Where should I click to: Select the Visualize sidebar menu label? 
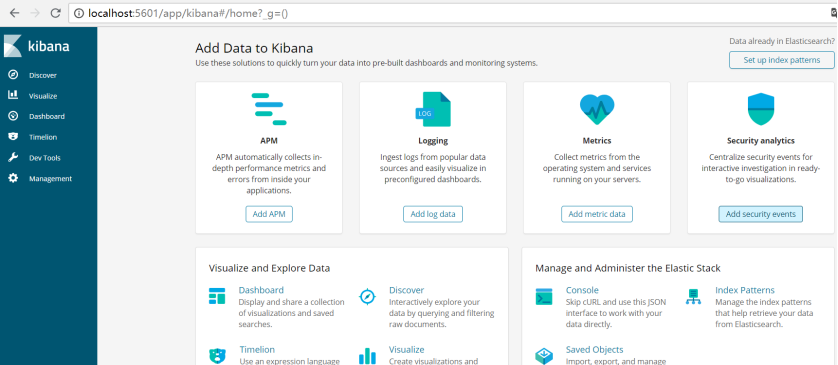click(x=43, y=96)
